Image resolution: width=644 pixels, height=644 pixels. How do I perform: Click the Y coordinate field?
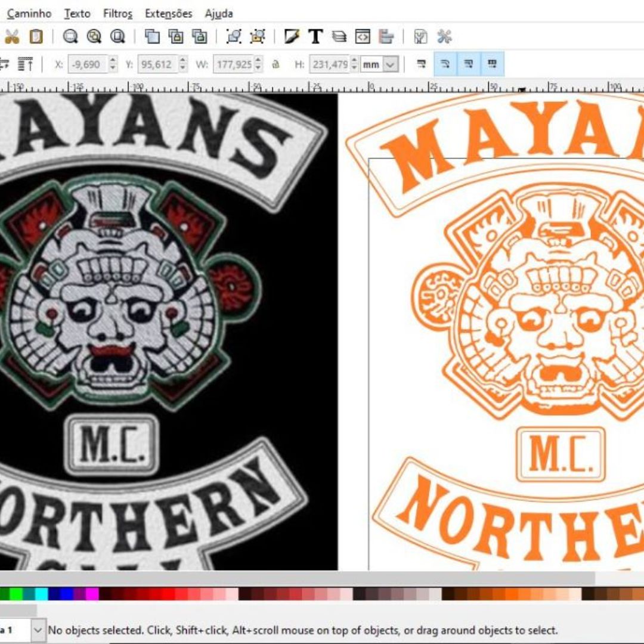(158, 64)
